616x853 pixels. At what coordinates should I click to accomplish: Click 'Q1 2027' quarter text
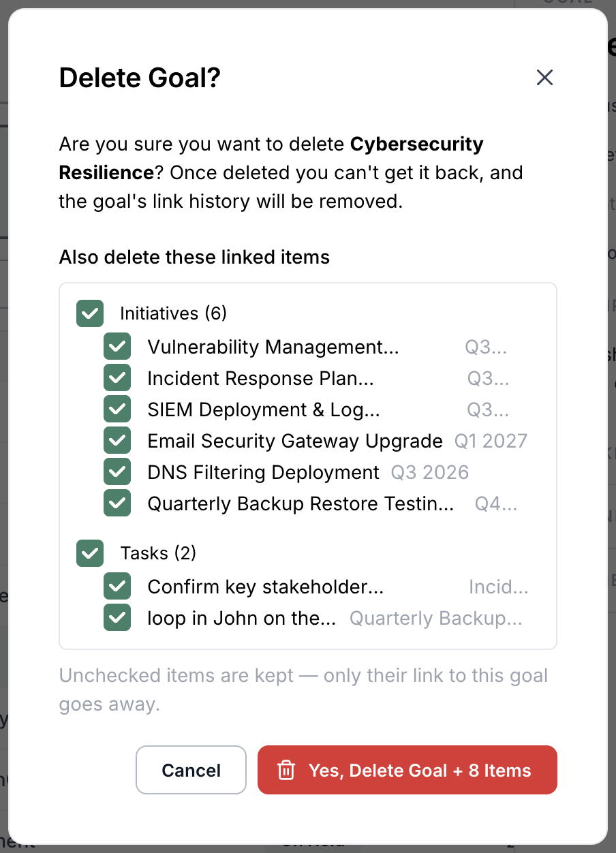coord(491,441)
